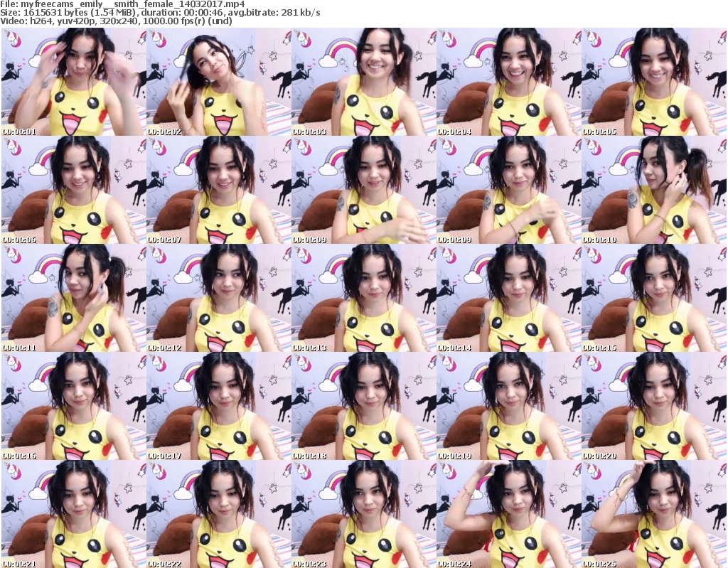Open the frame thumbnail stamped 00:00:23

[x=364, y=514]
